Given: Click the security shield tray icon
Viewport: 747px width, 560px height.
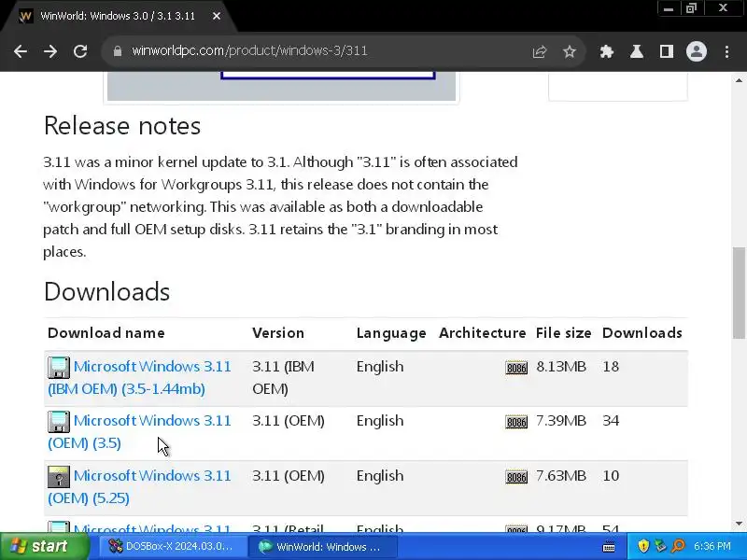Looking at the screenshot, I should (x=643, y=546).
